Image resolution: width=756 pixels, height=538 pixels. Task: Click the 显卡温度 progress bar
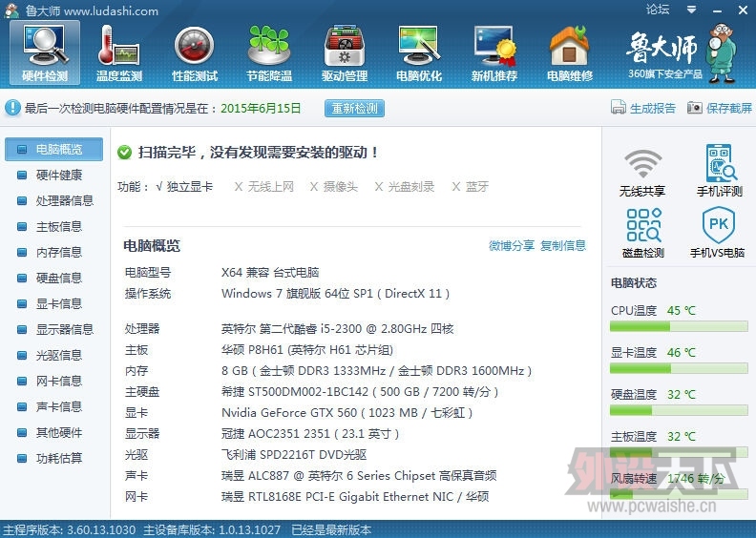[x=679, y=369]
